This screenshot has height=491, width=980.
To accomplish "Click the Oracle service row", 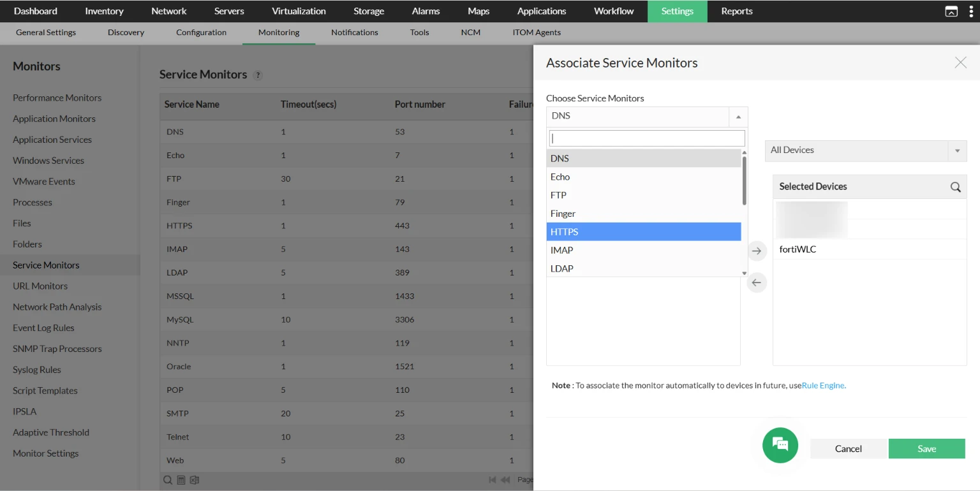I will point(346,367).
